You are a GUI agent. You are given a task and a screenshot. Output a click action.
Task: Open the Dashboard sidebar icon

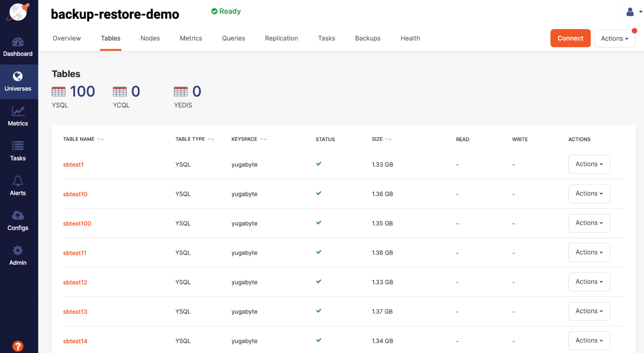tap(18, 43)
